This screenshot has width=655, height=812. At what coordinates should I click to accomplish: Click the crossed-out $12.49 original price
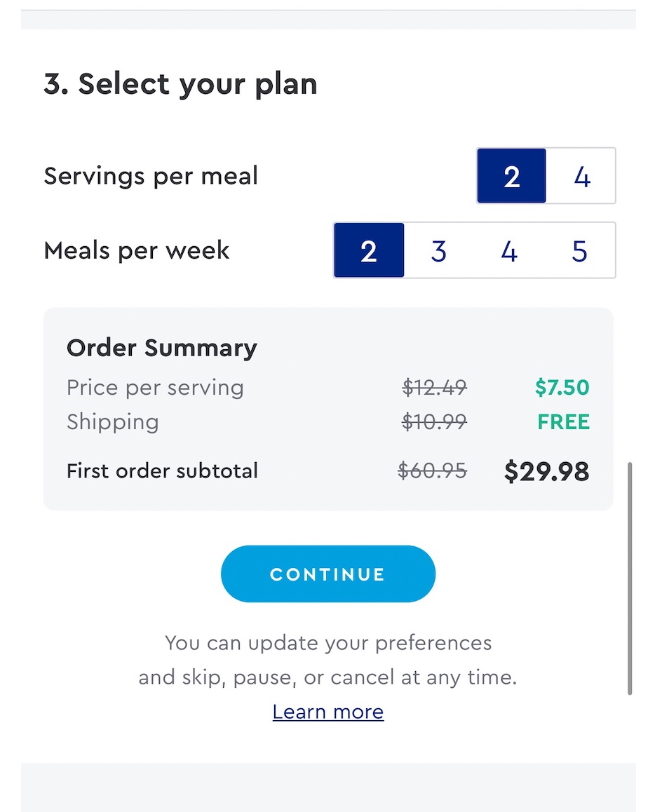pos(434,387)
